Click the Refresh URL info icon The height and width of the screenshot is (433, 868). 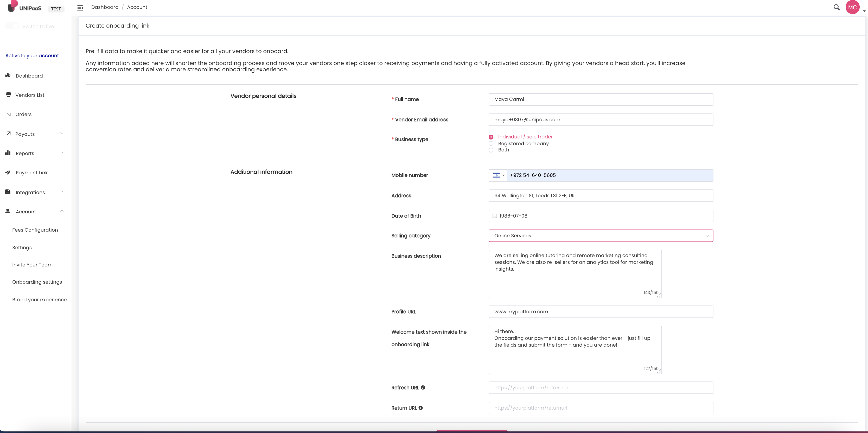pos(423,387)
